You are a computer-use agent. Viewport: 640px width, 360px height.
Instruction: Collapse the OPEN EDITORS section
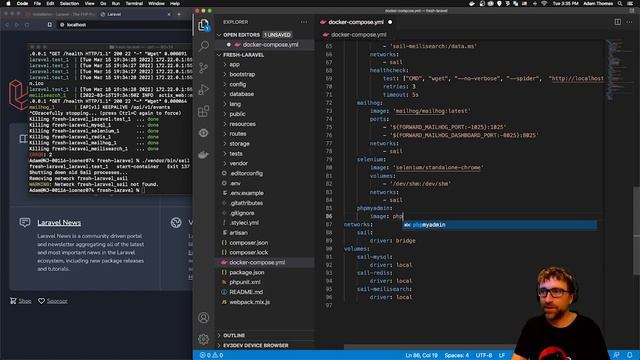(x=241, y=35)
